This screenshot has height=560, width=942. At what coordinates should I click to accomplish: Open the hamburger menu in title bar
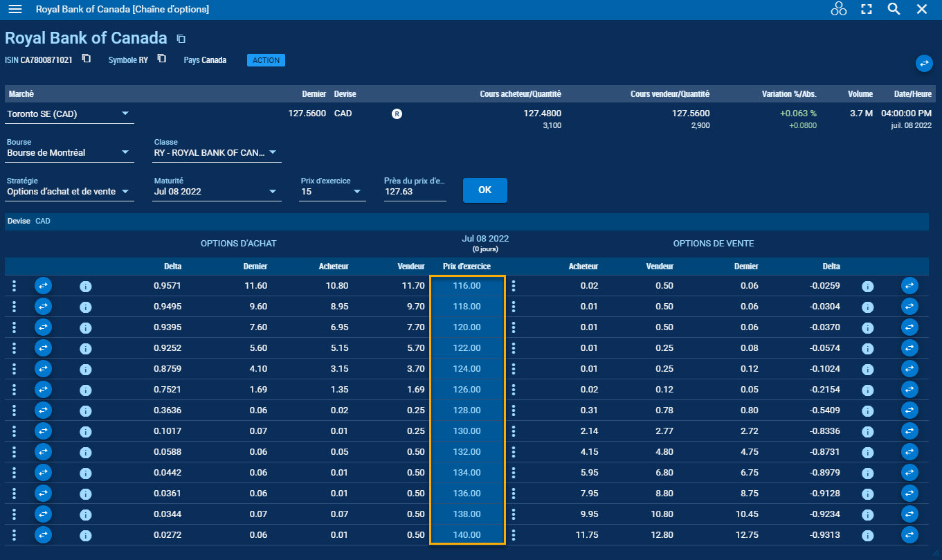[x=15, y=9]
